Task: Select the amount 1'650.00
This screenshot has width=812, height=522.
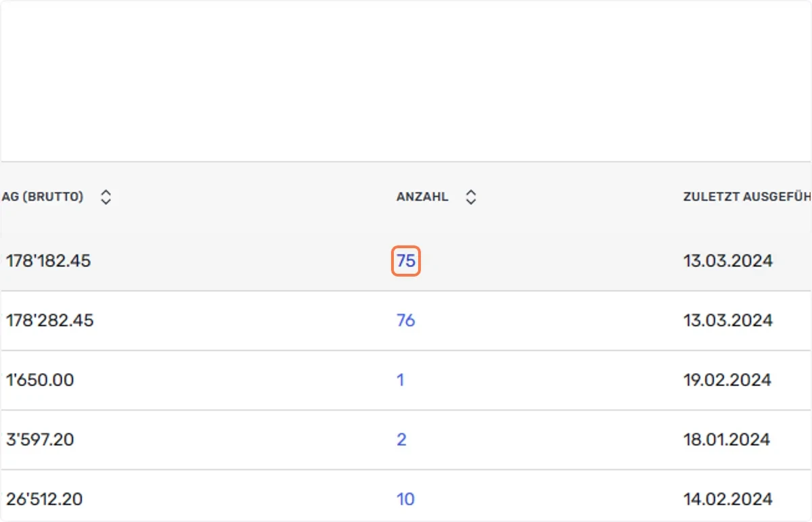Action: point(40,380)
